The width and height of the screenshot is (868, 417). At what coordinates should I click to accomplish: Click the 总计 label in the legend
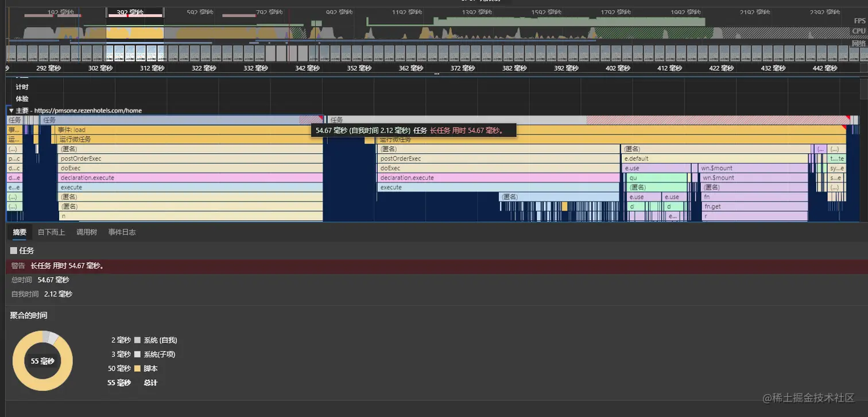coord(150,383)
